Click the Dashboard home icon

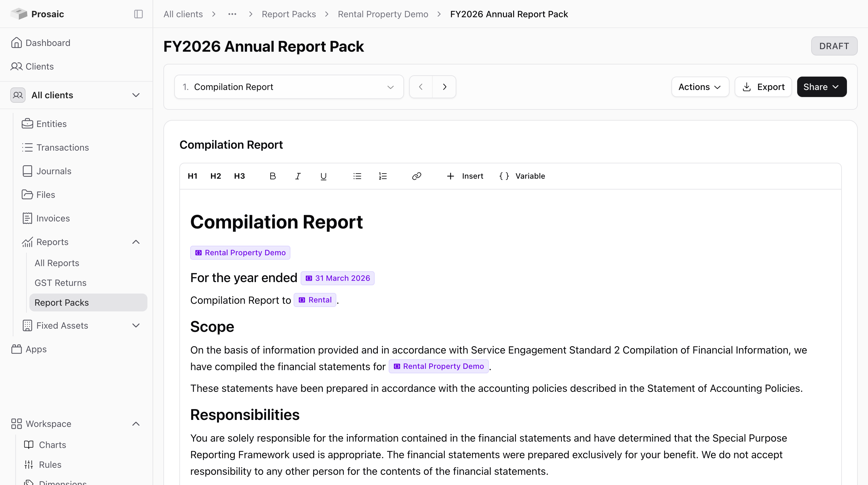pos(17,43)
